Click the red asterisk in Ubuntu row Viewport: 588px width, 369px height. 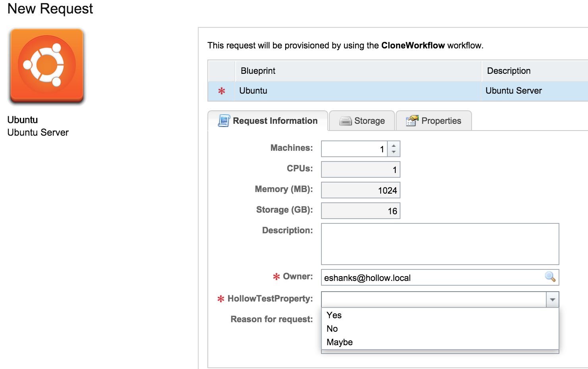coord(222,91)
